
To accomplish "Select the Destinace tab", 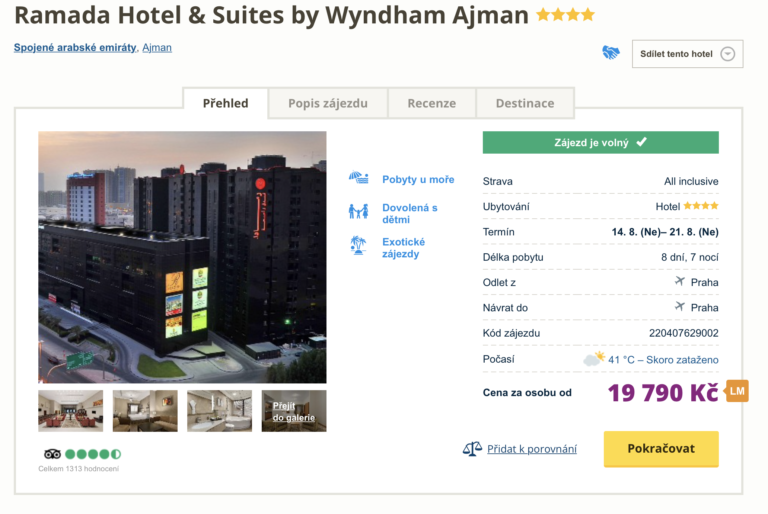I will point(525,103).
